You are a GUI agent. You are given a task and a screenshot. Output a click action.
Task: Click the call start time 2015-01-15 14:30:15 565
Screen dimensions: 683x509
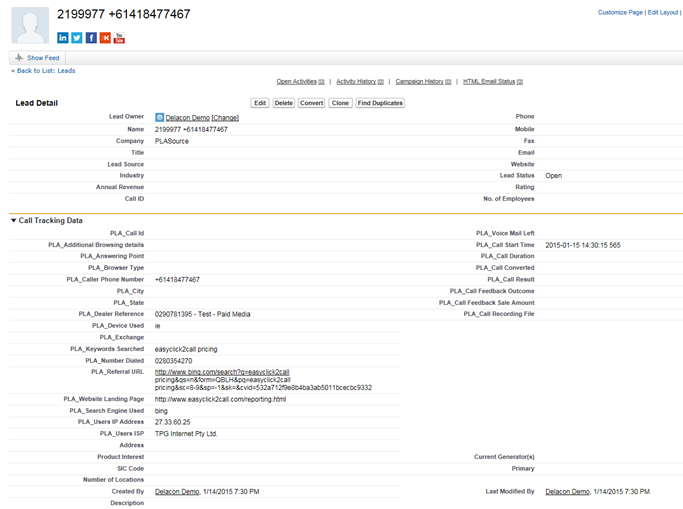point(583,245)
